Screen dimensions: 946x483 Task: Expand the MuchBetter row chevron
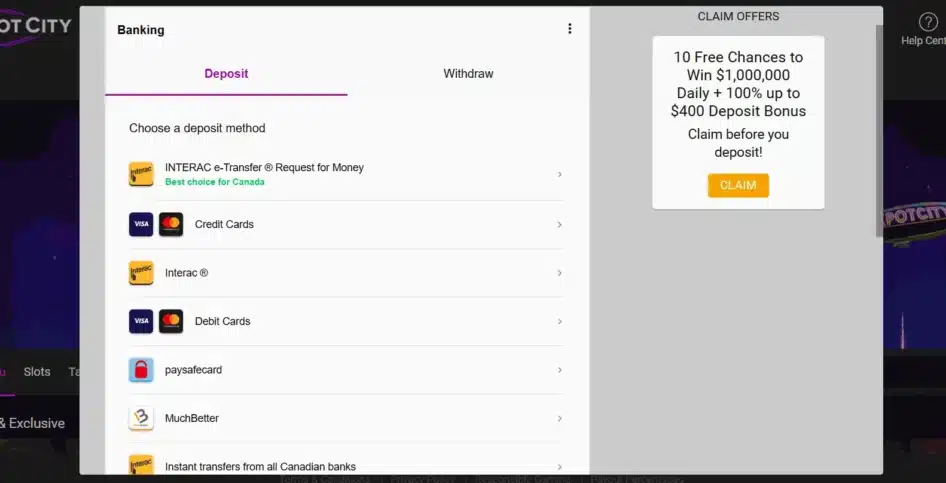pyautogui.click(x=559, y=419)
